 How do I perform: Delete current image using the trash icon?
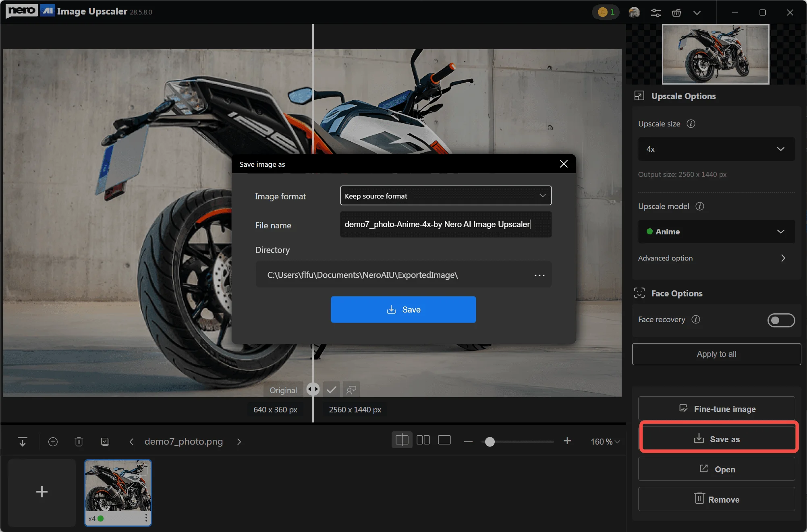(79, 441)
